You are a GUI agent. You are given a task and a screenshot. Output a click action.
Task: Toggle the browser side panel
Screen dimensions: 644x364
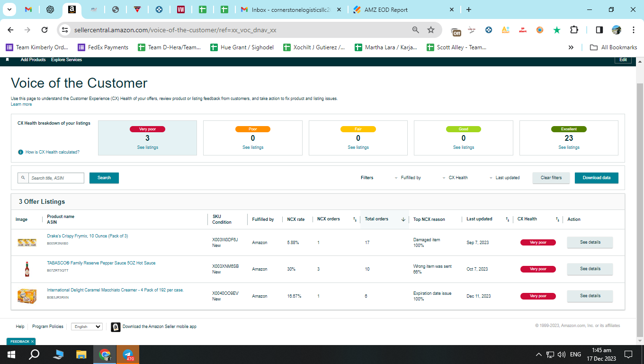coord(599,30)
